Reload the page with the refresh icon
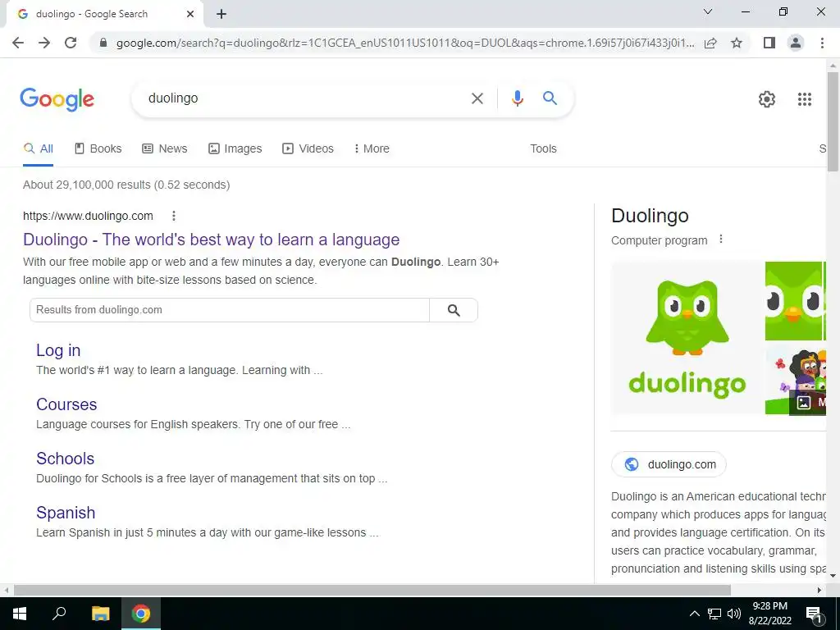This screenshot has width=840, height=630. coord(71,43)
